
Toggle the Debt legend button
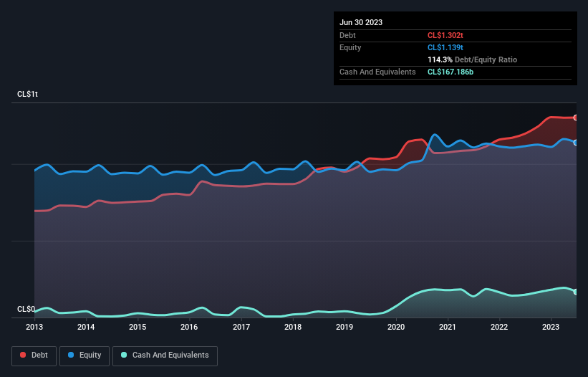[34, 355]
